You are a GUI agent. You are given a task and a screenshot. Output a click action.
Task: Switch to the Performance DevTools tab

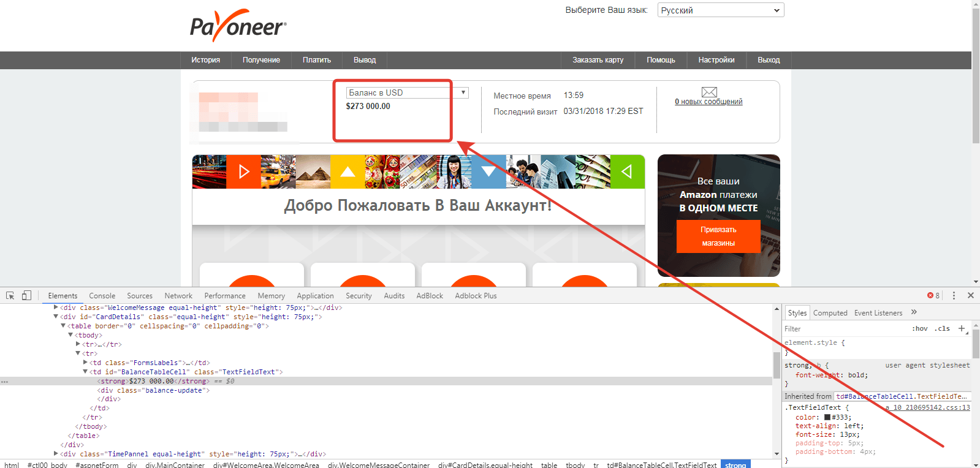pos(225,295)
